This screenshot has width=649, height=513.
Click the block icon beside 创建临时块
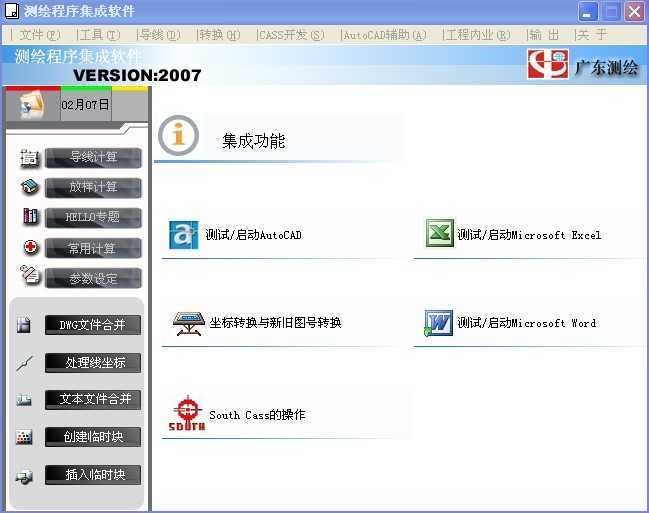point(24,437)
